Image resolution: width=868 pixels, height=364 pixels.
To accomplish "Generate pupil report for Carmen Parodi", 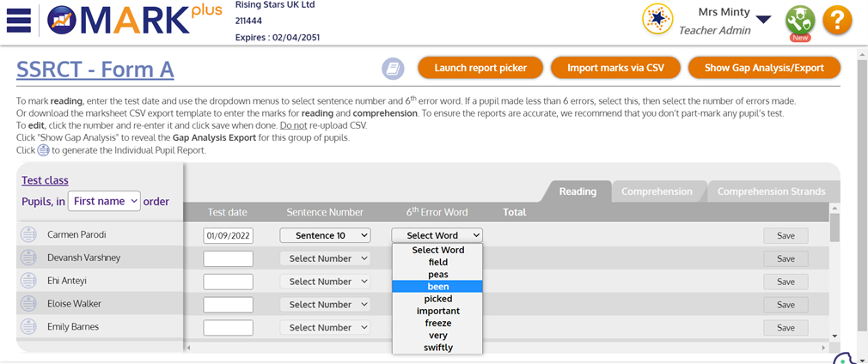I will click(x=28, y=234).
